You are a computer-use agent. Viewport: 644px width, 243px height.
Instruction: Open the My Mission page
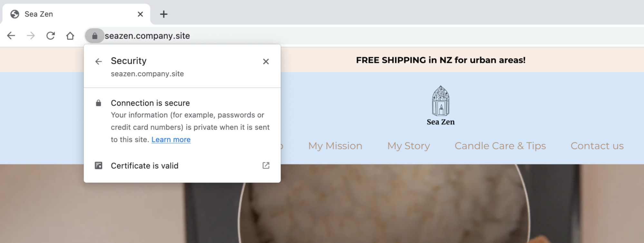click(x=335, y=146)
